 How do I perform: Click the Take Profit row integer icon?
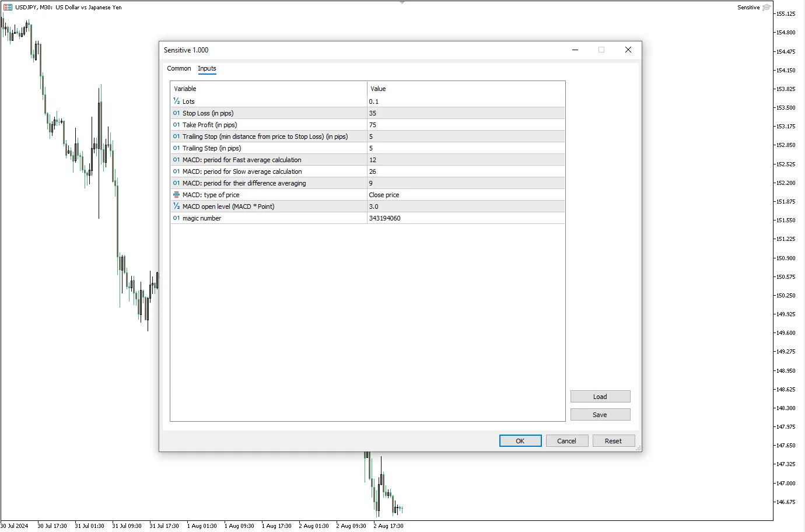pyautogui.click(x=176, y=125)
